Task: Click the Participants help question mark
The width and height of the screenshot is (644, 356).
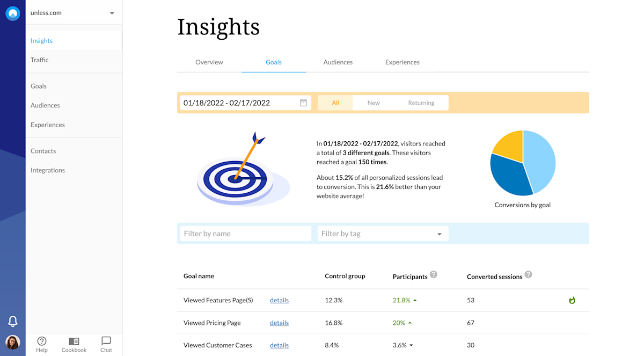Action: (x=434, y=274)
